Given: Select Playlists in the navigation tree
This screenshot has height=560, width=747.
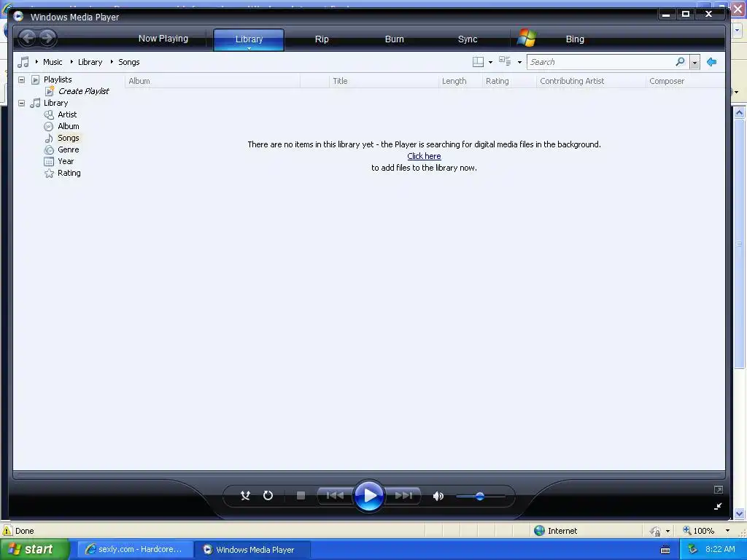Looking at the screenshot, I should pyautogui.click(x=58, y=79).
